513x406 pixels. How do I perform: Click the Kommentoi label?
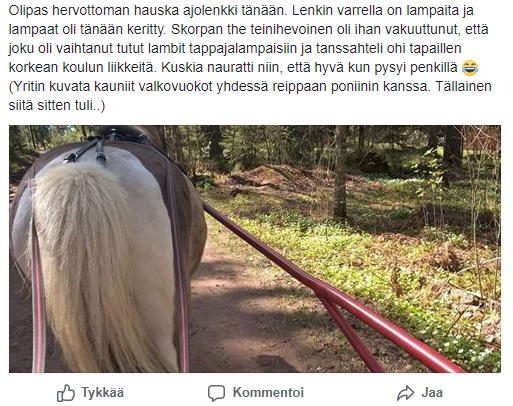coord(268,392)
